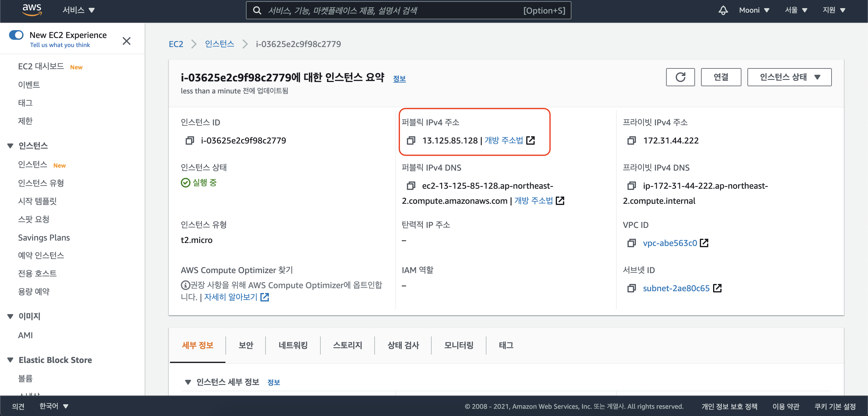Expand the 서울 region selector

[x=796, y=10]
